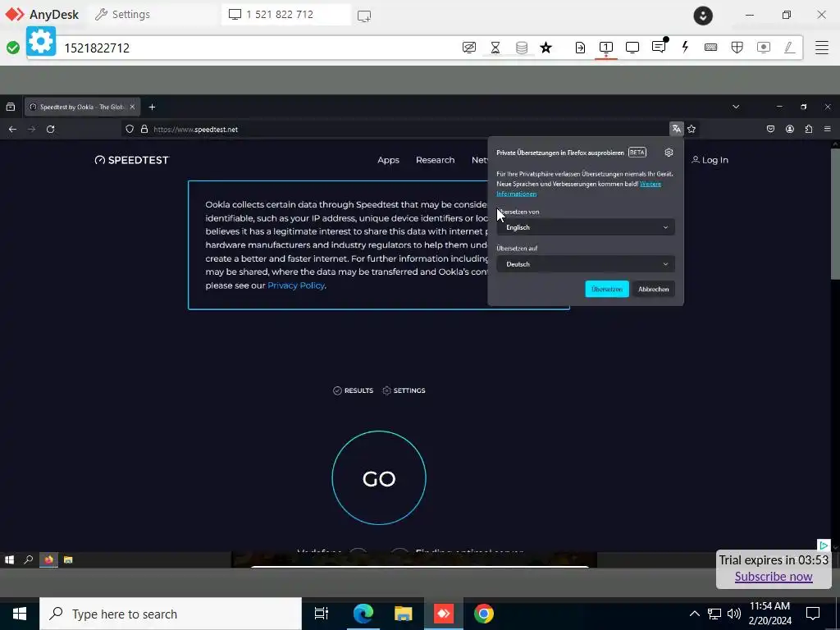Start the speed test with GO
This screenshot has width=840, height=630.
point(379,478)
